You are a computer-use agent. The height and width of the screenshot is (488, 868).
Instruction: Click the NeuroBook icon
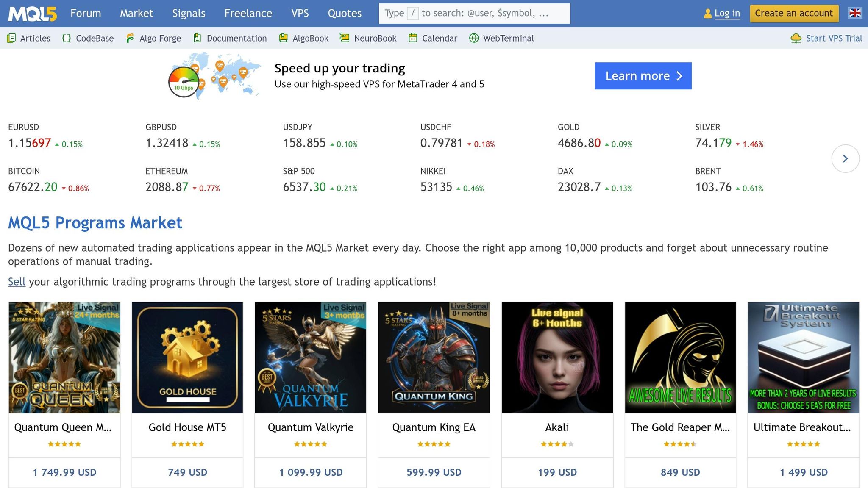(x=345, y=38)
